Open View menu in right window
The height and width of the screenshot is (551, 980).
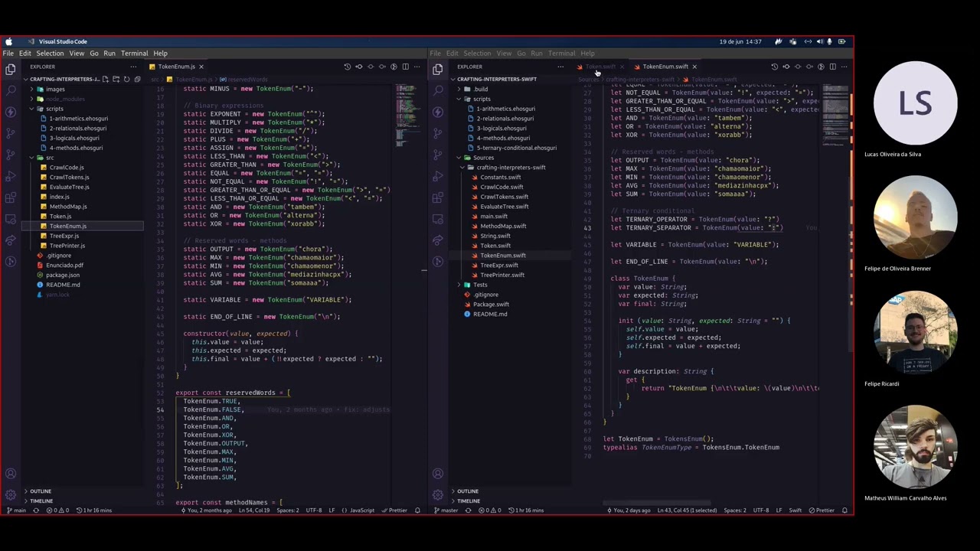click(x=504, y=54)
